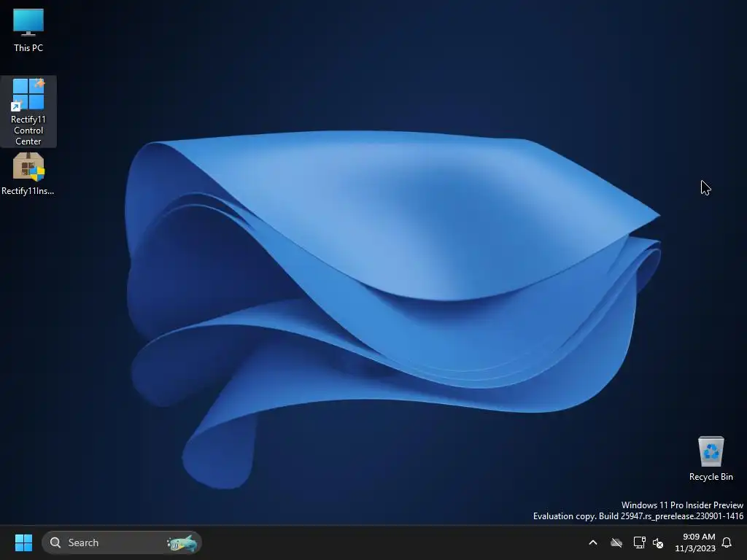Click the muted volume tray icon

[x=659, y=542]
